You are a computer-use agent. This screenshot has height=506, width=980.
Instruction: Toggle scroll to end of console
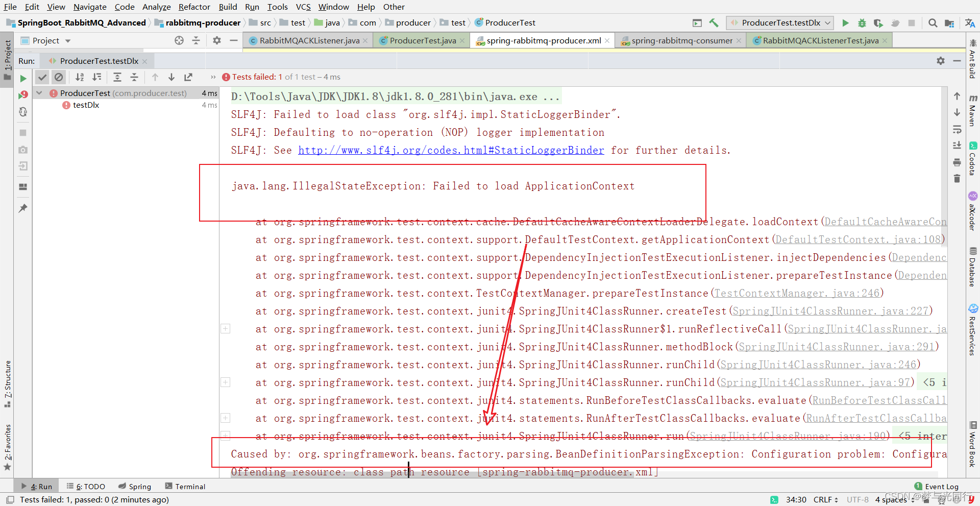(x=957, y=146)
